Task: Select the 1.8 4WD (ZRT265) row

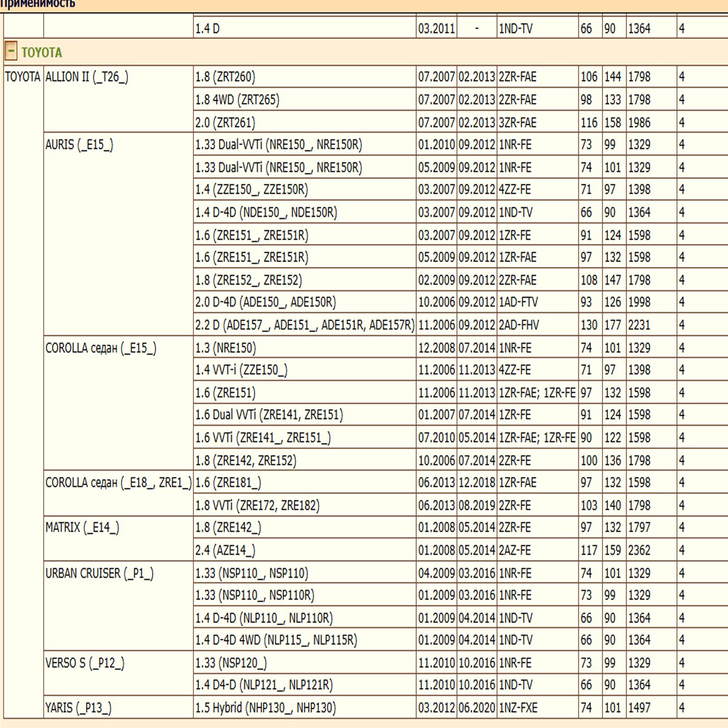Action: tap(237, 100)
